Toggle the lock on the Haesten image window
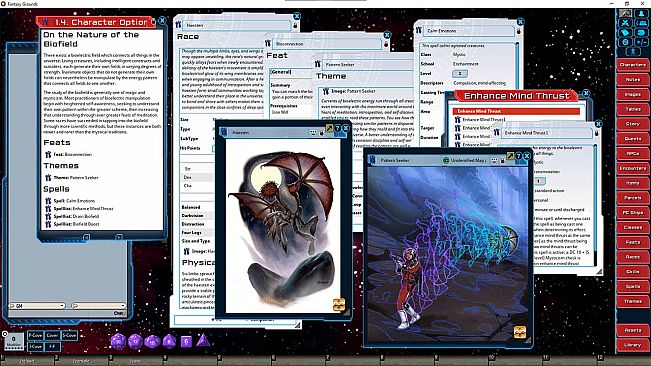This screenshot has height=366, width=651. pos(321,133)
